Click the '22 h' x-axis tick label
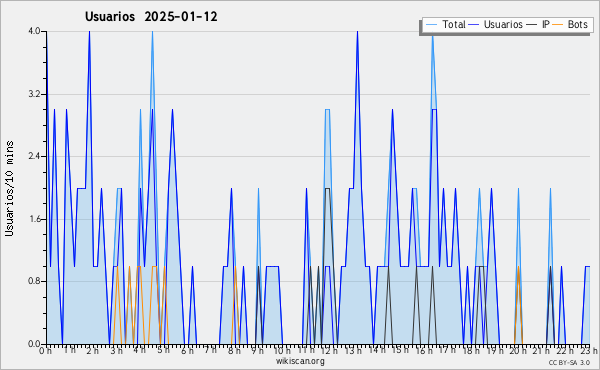 (565, 351)
